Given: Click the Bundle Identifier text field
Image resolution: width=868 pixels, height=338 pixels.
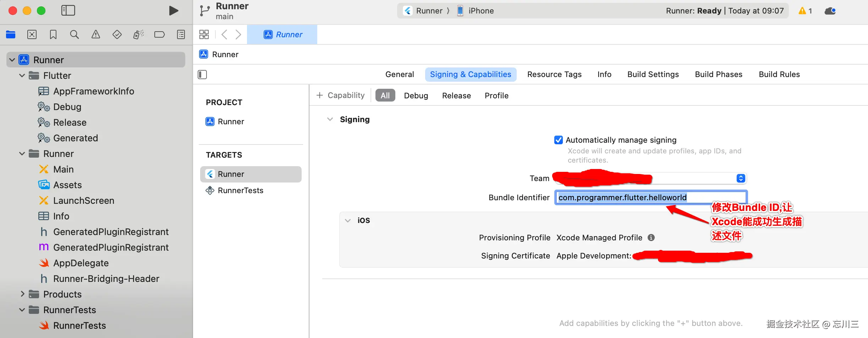Looking at the screenshot, I should click(x=651, y=197).
